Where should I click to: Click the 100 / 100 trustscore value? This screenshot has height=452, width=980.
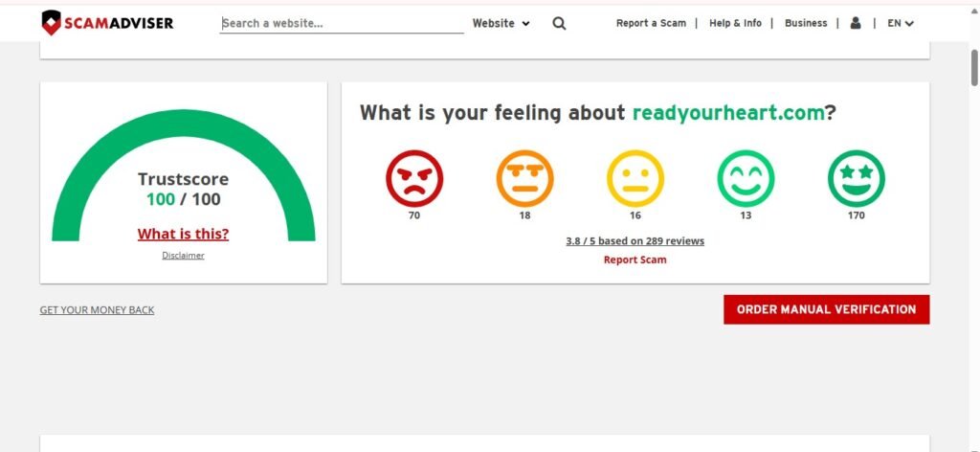tap(183, 199)
